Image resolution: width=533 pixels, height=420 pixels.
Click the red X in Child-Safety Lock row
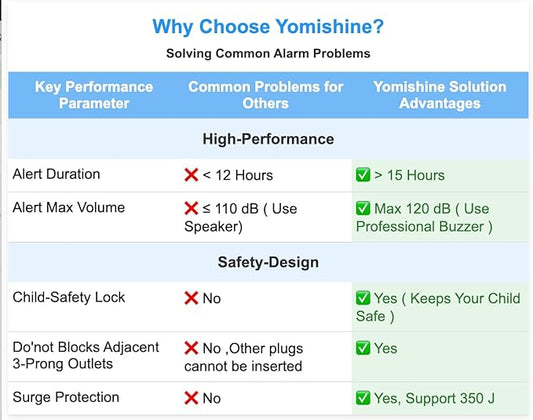(x=191, y=298)
